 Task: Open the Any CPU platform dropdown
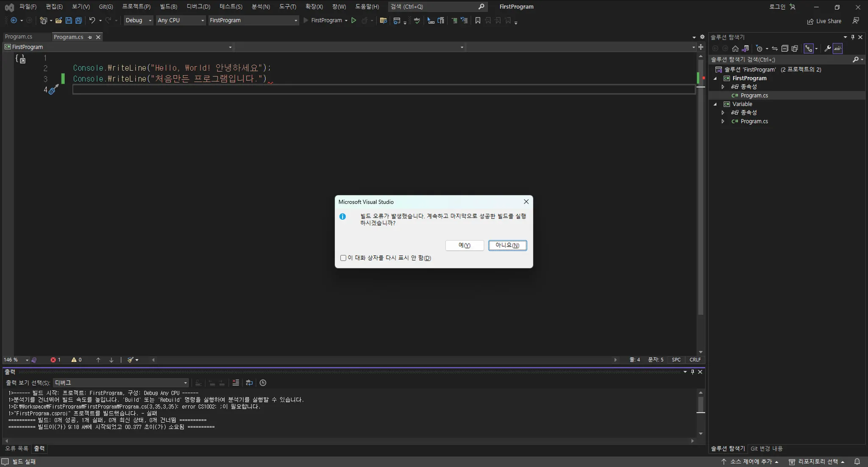pos(181,20)
